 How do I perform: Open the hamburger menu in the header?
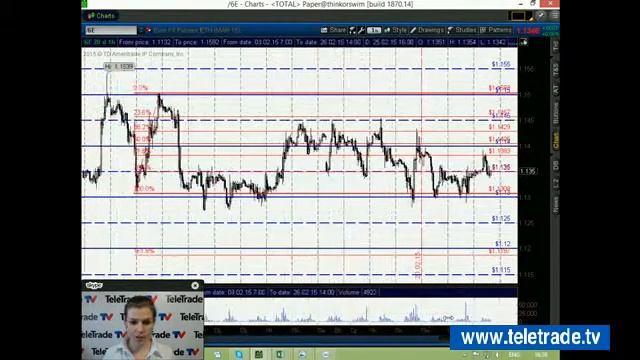[555, 16]
